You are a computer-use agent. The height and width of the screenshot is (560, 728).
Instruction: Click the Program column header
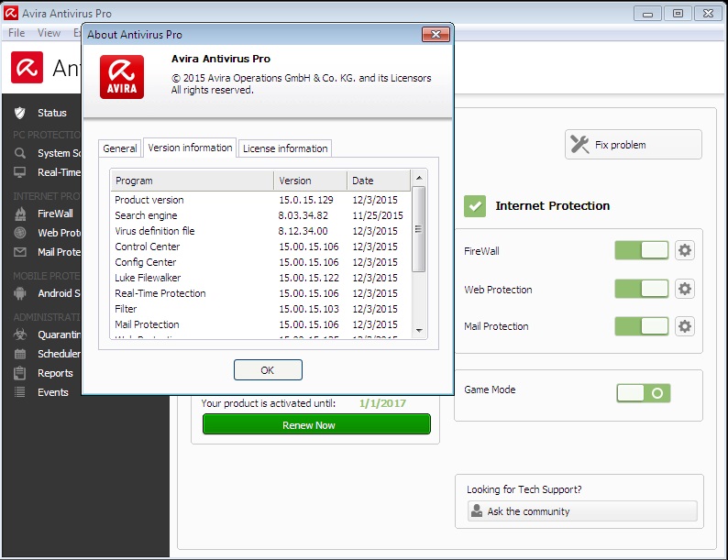click(193, 181)
